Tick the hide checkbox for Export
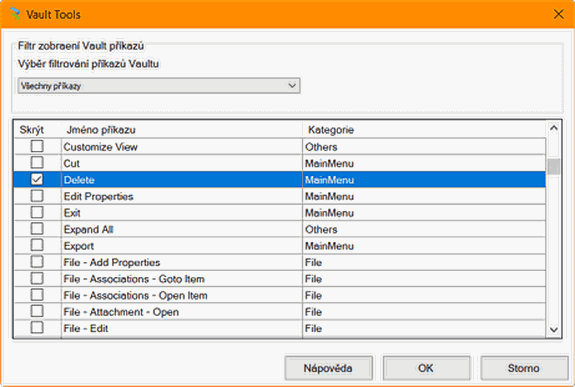The height and width of the screenshot is (387, 575). [x=37, y=245]
